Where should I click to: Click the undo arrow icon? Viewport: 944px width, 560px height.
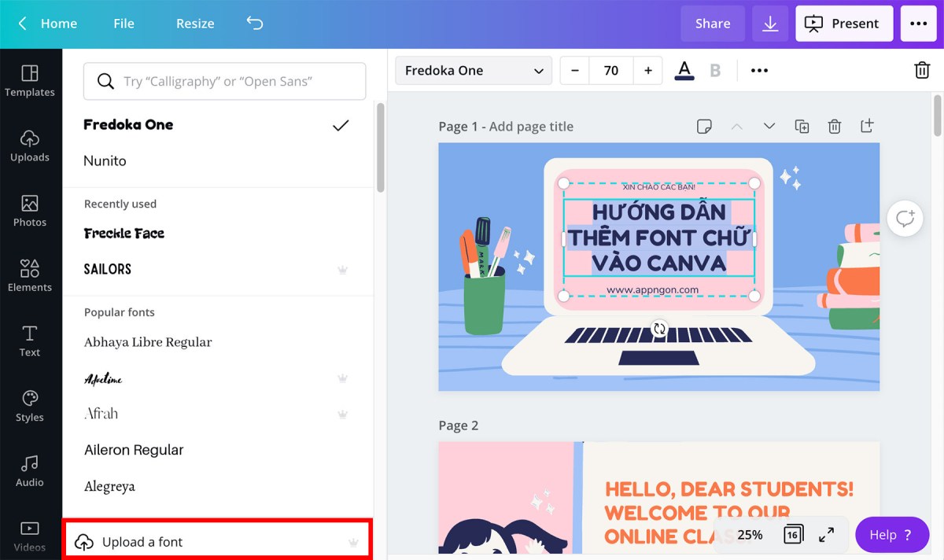click(x=255, y=23)
